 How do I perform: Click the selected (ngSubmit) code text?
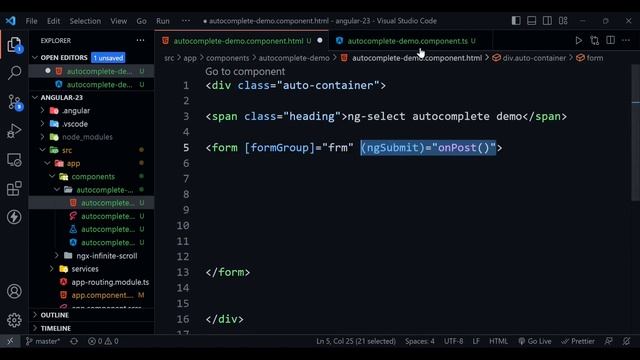[428, 148]
